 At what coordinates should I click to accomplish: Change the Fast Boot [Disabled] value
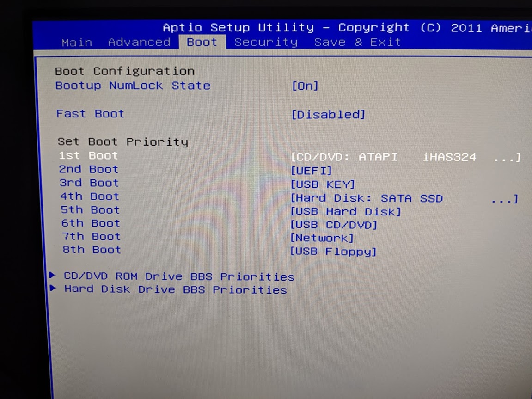point(328,115)
